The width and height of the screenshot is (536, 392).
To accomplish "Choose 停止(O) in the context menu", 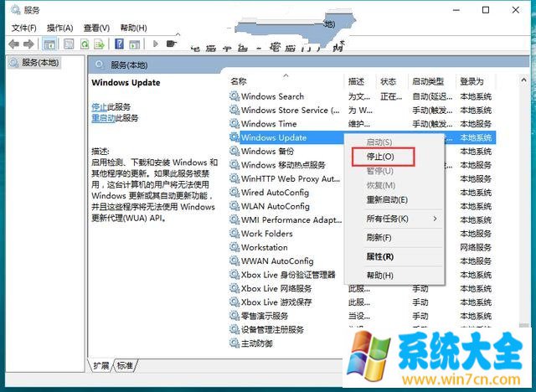I will 380,157.
